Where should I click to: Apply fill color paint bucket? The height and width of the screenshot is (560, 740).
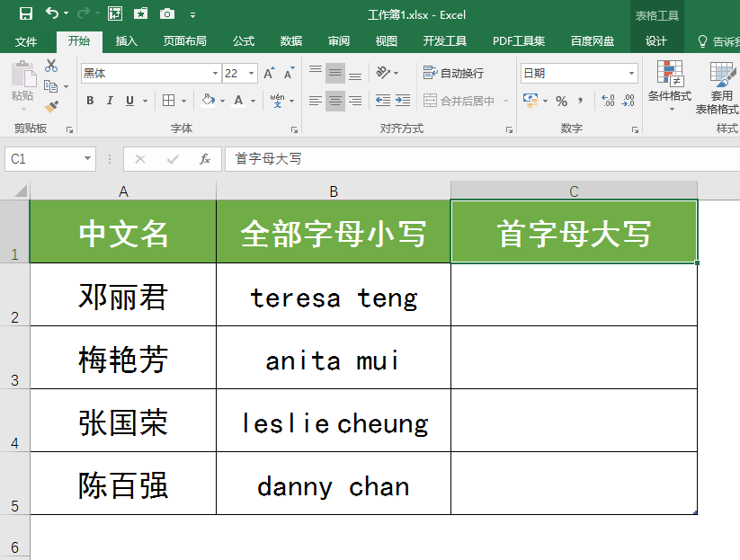coord(208,101)
